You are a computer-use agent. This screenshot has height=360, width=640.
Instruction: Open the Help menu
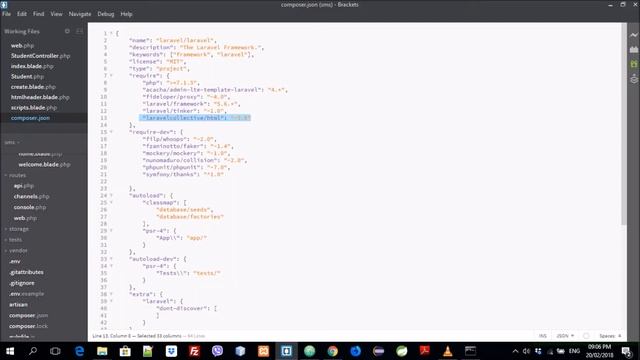point(126,14)
